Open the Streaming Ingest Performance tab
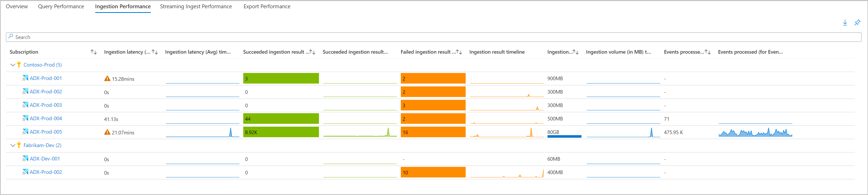This screenshot has height=195, width=868. (x=196, y=6)
